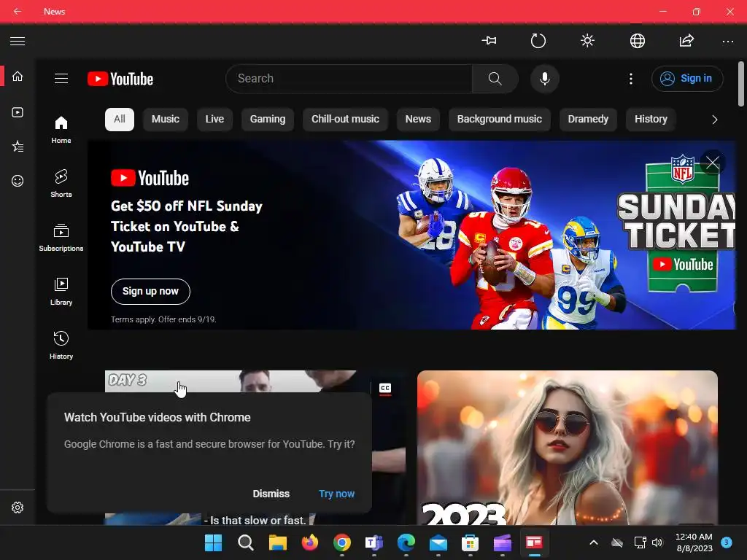Show hidden system tray icons
Image resolution: width=747 pixels, height=560 pixels.
[x=594, y=542]
